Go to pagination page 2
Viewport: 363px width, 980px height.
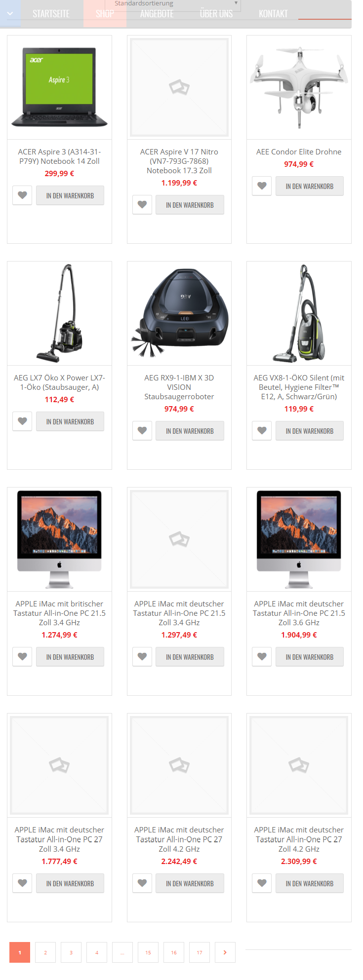45,952
